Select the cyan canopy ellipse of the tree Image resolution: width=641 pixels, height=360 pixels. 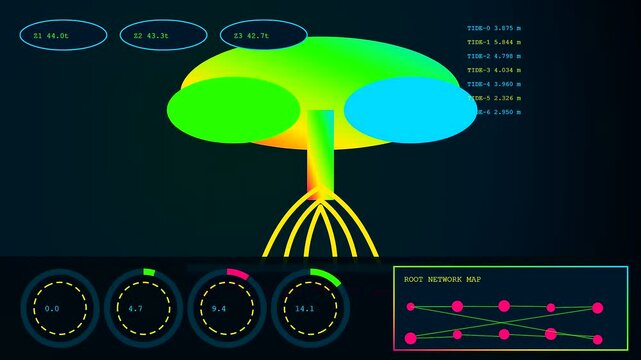point(410,110)
